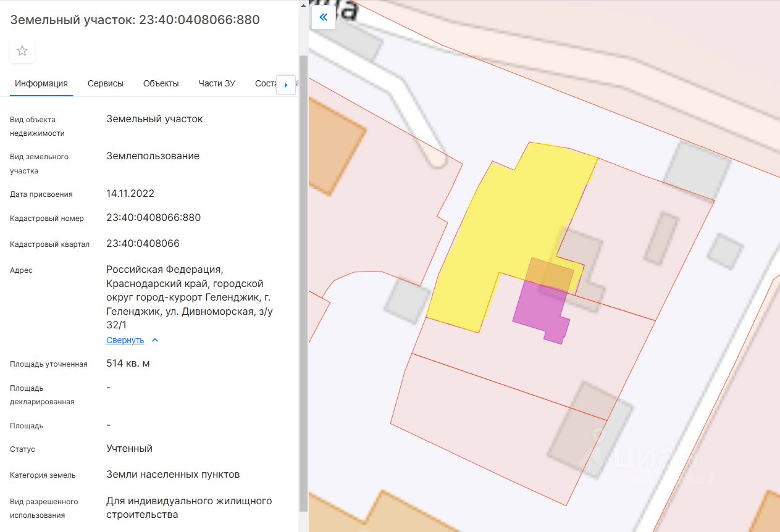Viewport: 780px width, 532px height.
Task: Open the Сервисы tab
Action: tap(105, 84)
